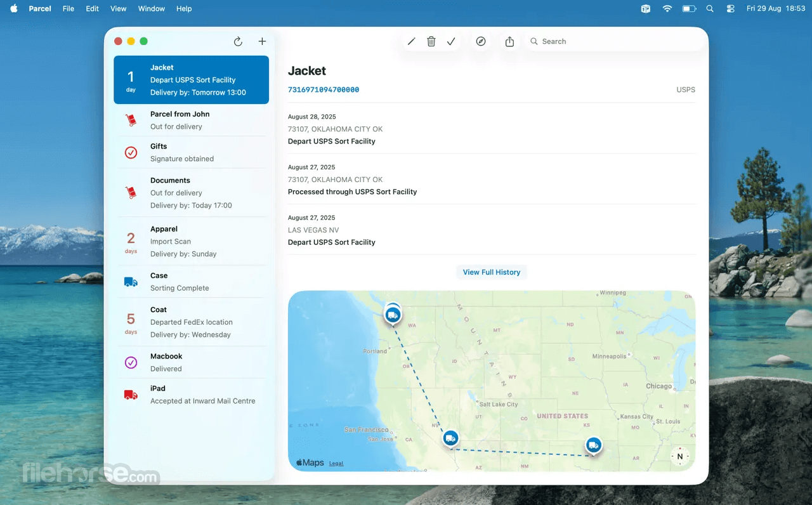This screenshot has height=505, width=812.
Task: Click the Oklahoma City truck pin on map
Action: click(593, 446)
